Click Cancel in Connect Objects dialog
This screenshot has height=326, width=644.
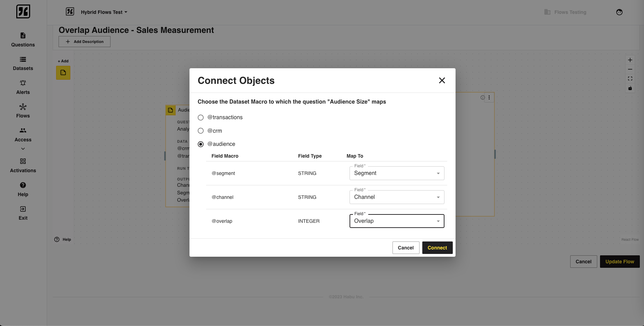coord(406,248)
